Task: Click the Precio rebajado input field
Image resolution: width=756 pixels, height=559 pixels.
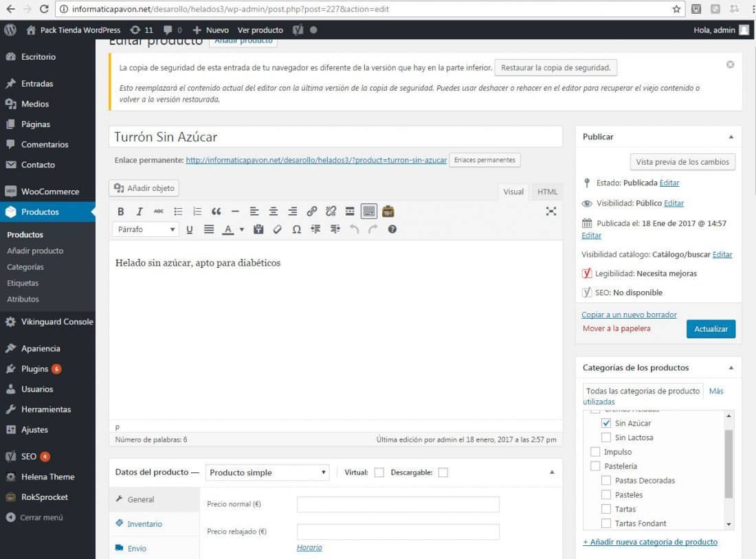Action: point(398,532)
